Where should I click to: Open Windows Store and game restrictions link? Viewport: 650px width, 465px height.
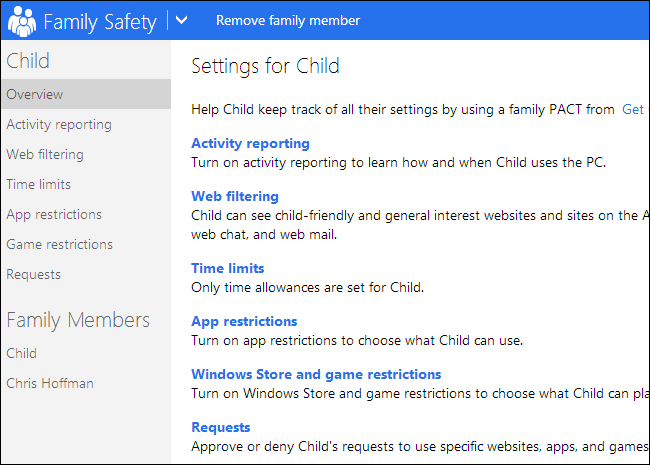(x=316, y=374)
